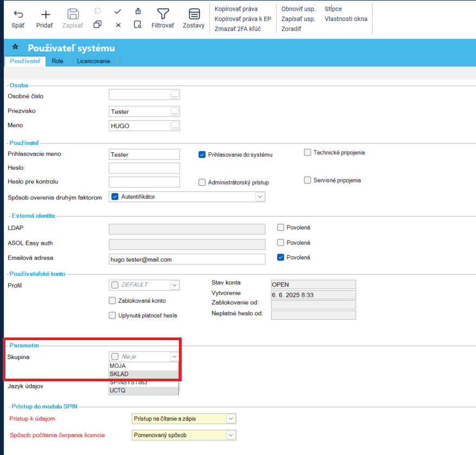Click the Heslo password field
476x455 pixels.
[144, 168]
